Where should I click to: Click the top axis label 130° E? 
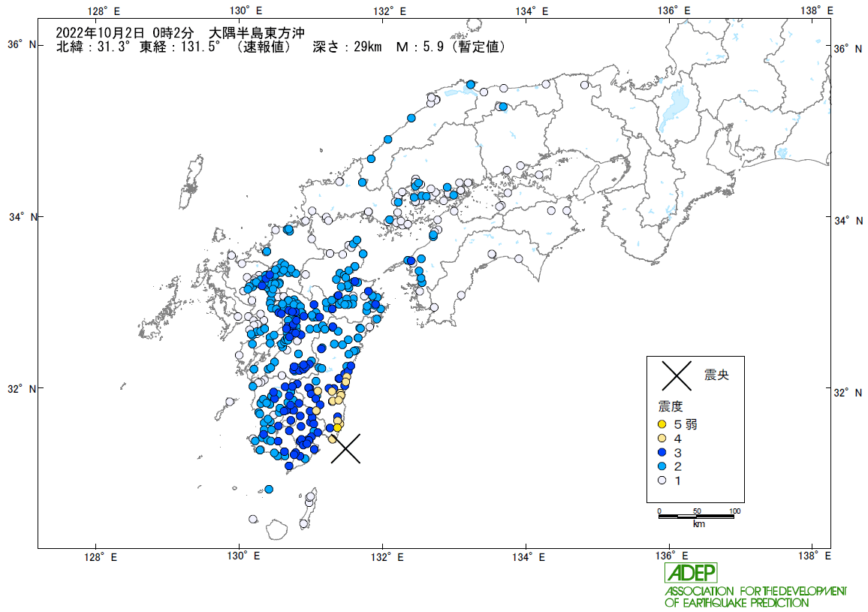(246, 11)
